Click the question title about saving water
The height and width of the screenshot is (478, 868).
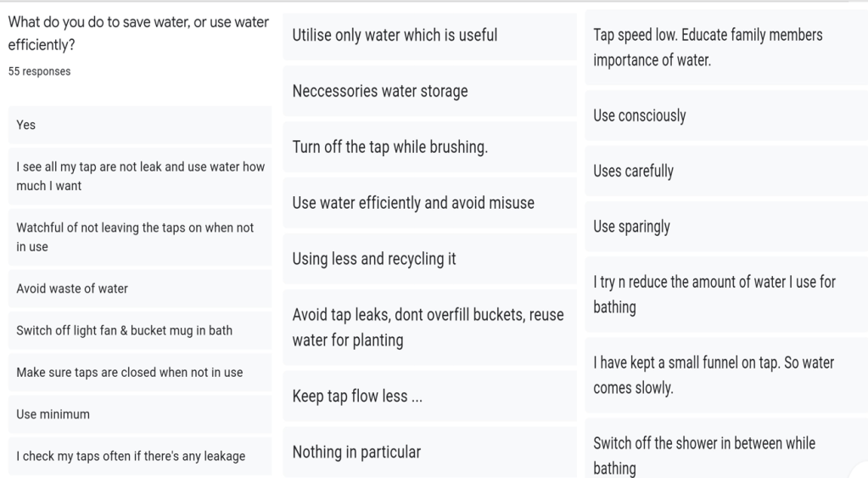click(x=138, y=33)
